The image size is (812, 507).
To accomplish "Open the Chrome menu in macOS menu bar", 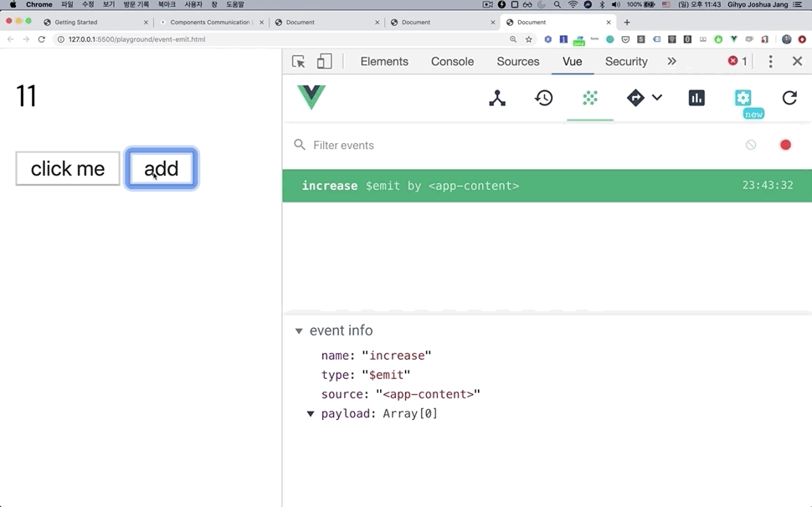I will tap(39, 5).
